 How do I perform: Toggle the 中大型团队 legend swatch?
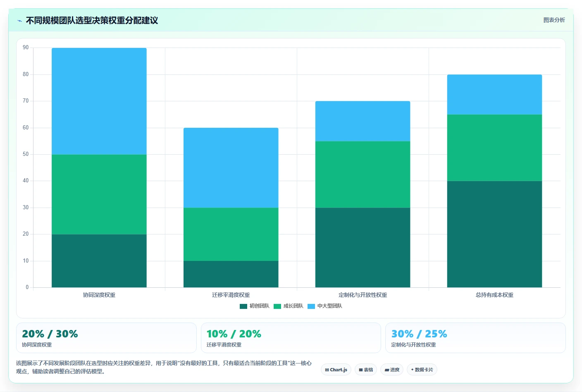click(311, 306)
